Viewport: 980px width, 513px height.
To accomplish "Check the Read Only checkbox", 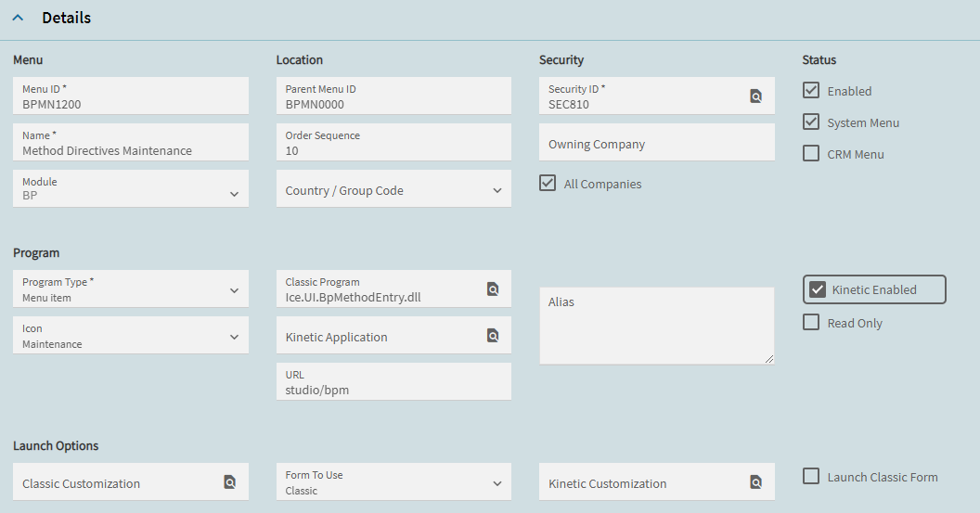I will click(810, 322).
